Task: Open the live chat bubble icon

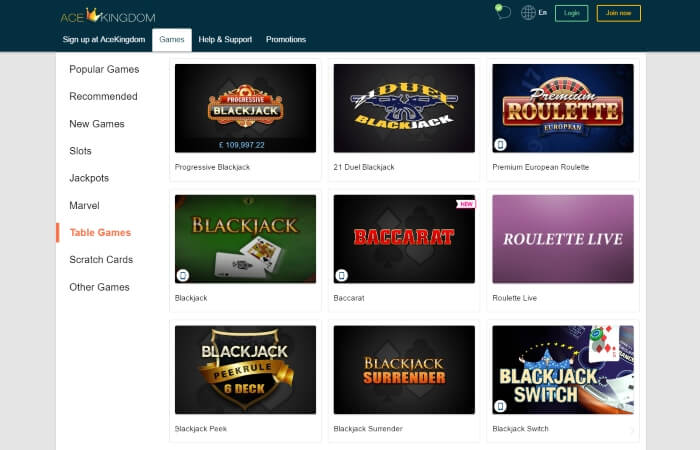Action: click(503, 12)
